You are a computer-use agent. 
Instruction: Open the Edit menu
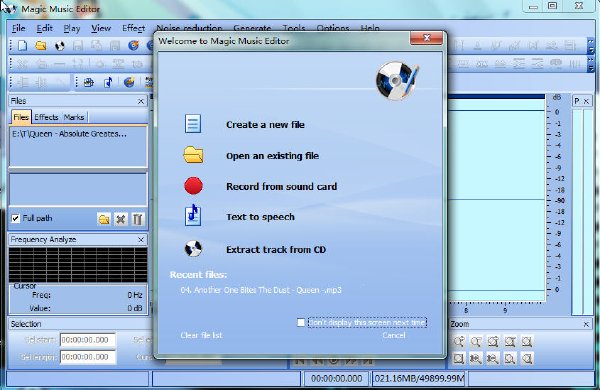coord(44,28)
